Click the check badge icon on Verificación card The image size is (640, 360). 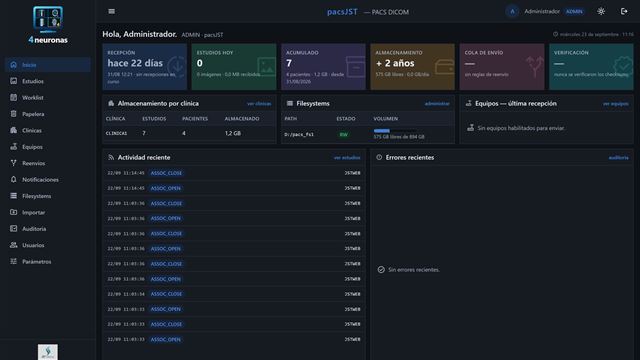623,67
